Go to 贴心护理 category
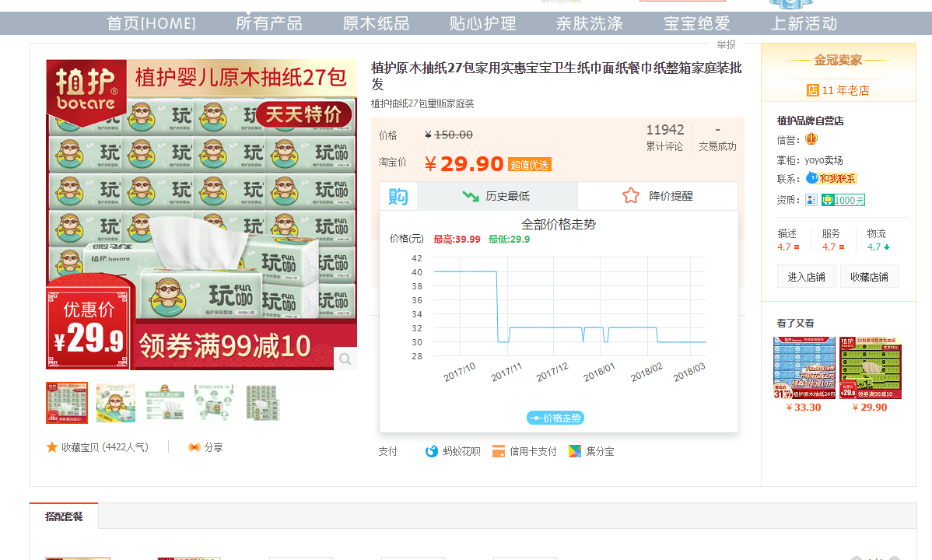 point(482,23)
